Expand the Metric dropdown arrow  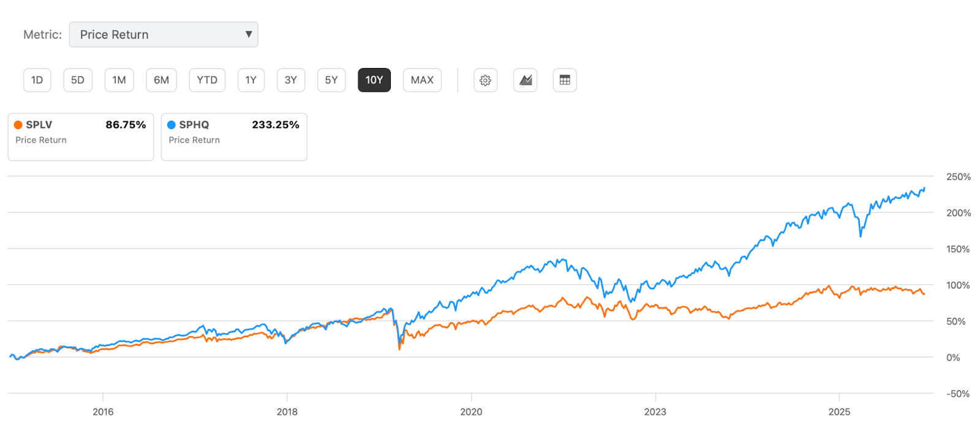[249, 34]
